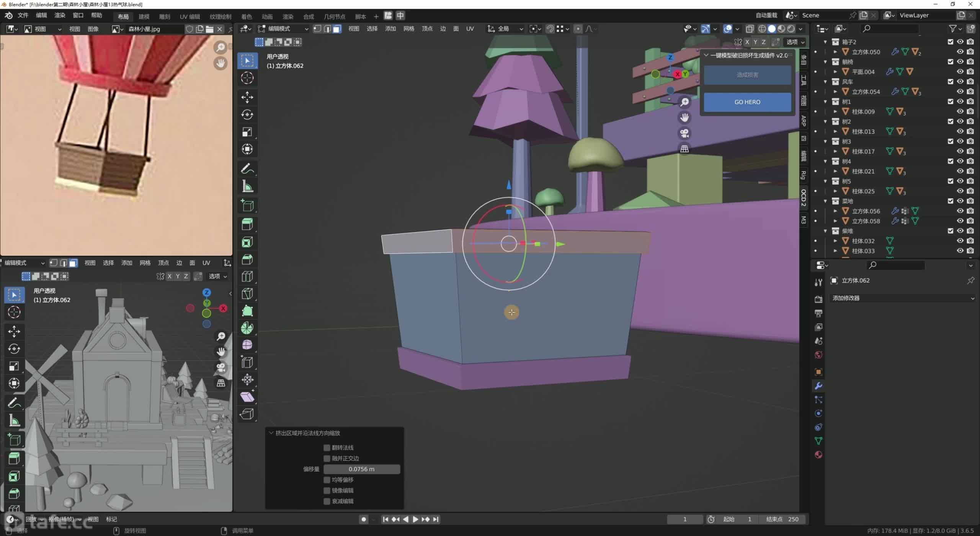Select the Measure tool in main viewport
Image resolution: width=980 pixels, height=536 pixels.
(247, 186)
